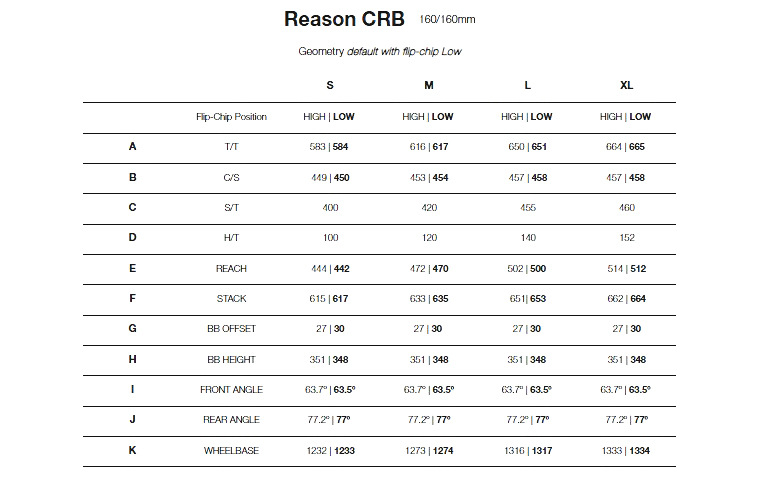This screenshot has width=760, height=480.
Task: Click the WHEELBASE row label
Action: coord(231,451)
